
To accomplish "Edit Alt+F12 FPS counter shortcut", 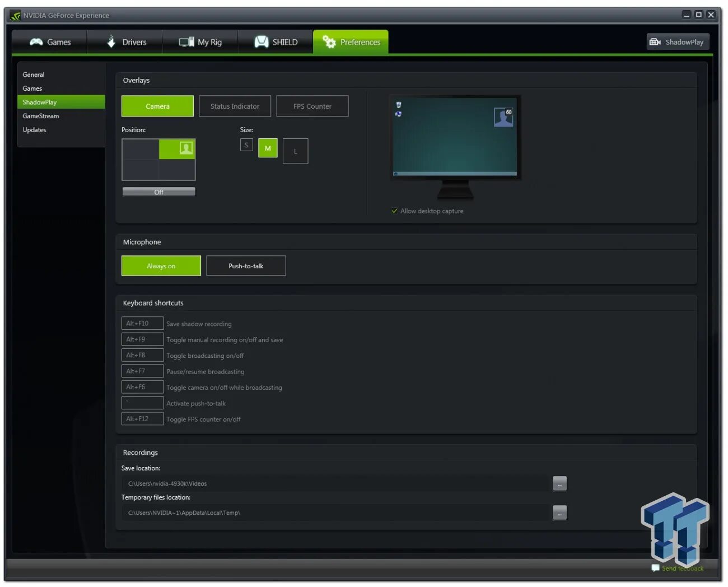I will tap(142, 418).
